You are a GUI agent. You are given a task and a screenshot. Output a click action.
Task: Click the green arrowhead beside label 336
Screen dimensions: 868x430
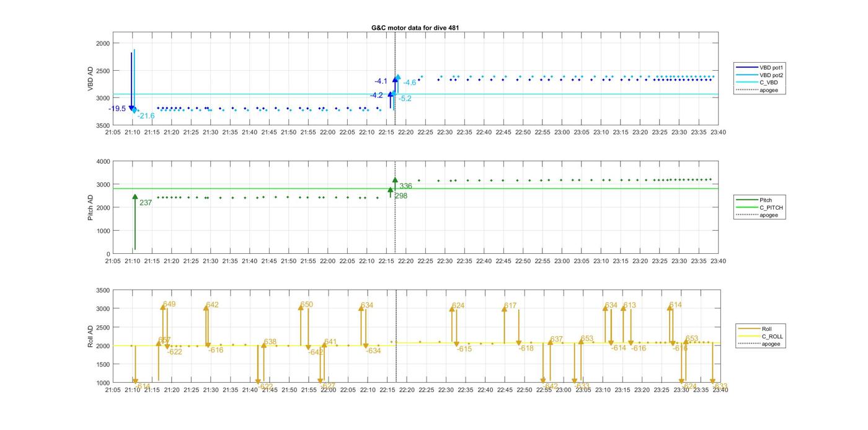click(395, 180)
